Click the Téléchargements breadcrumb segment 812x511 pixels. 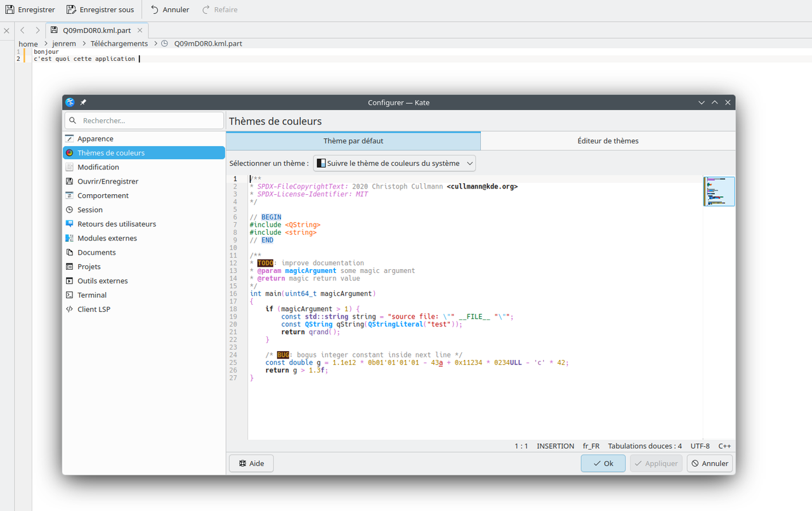[119, 44]
